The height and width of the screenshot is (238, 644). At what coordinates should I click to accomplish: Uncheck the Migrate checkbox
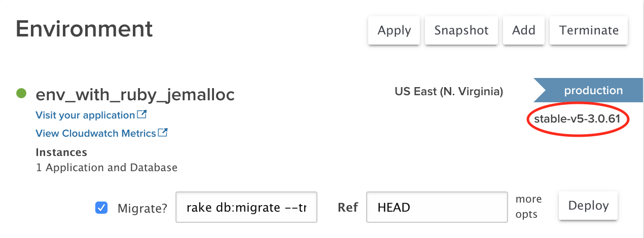(x=101, y=208)
